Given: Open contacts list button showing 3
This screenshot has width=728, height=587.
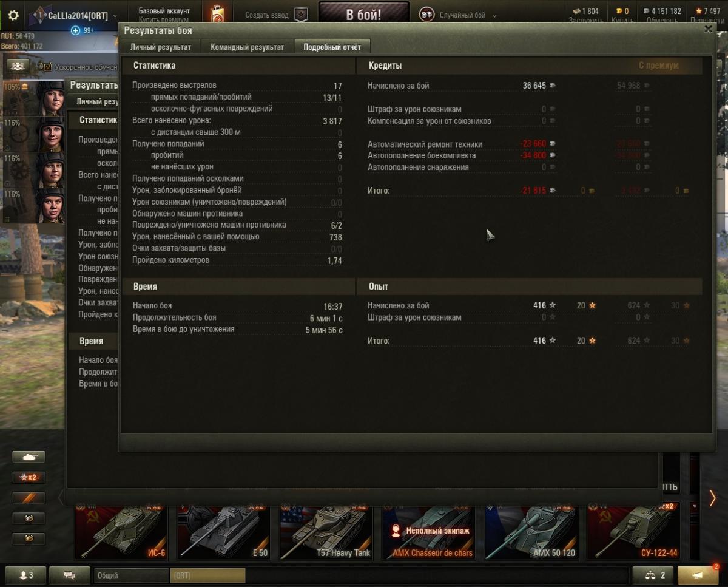Looking at the screenshot, I should click(x=25, y=575).
